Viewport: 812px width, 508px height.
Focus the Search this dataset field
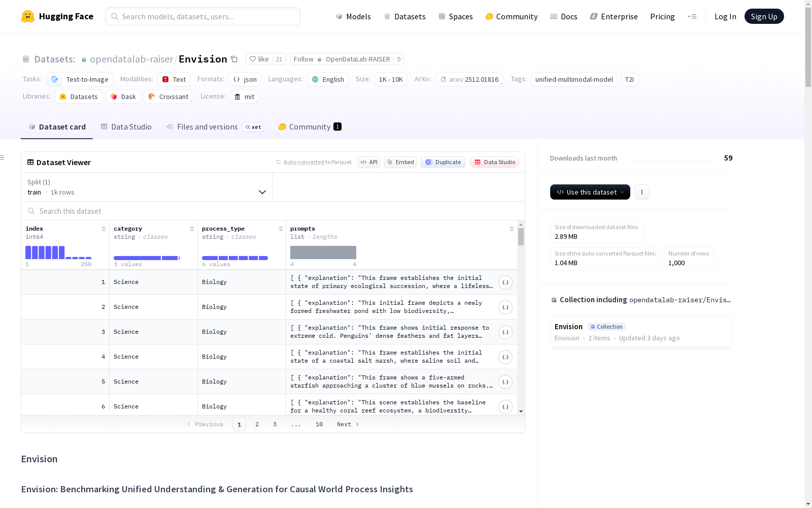[x=273, y=211]
